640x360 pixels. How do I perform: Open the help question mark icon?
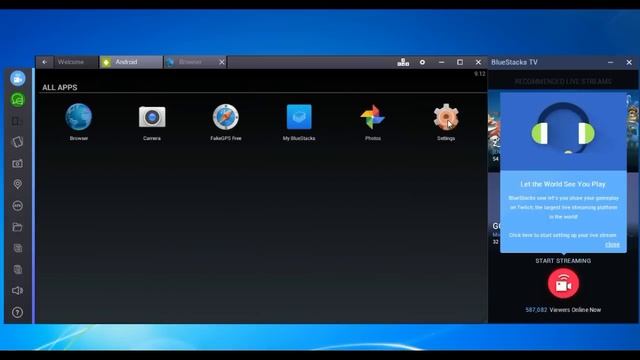(x=17, y=312)
